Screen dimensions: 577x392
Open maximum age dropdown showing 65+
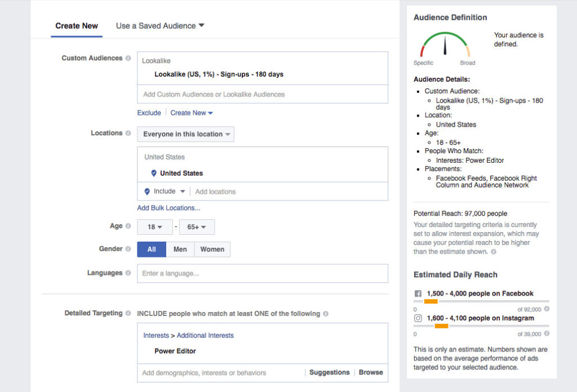(197, 227)
